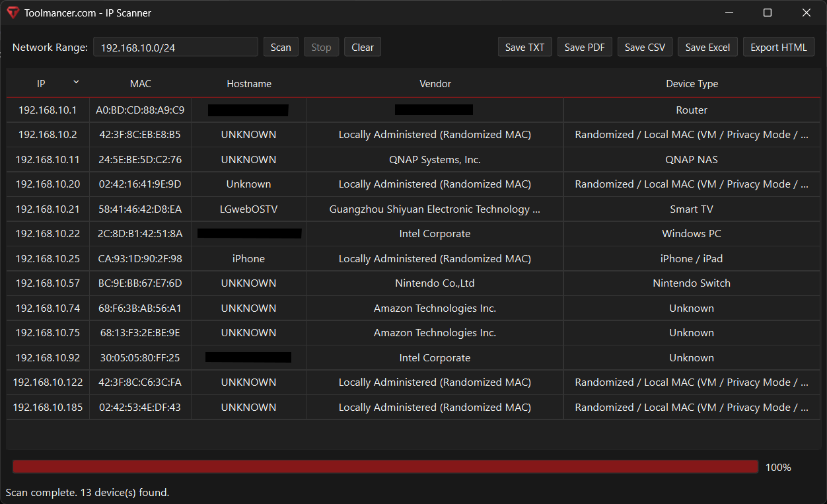
Task: Click MAC address 24:5E:BE:5D:C2:76
Action: pyautogui.click(x=140, y=159)
